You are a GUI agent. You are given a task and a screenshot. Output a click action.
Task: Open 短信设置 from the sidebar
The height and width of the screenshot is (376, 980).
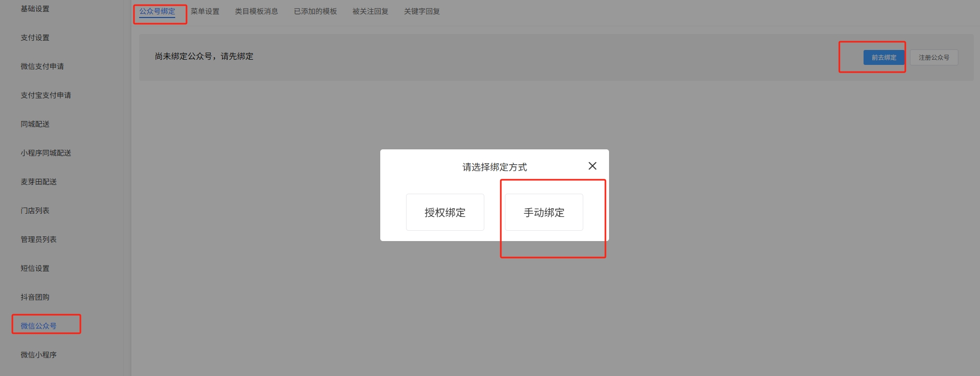(35, 268)
